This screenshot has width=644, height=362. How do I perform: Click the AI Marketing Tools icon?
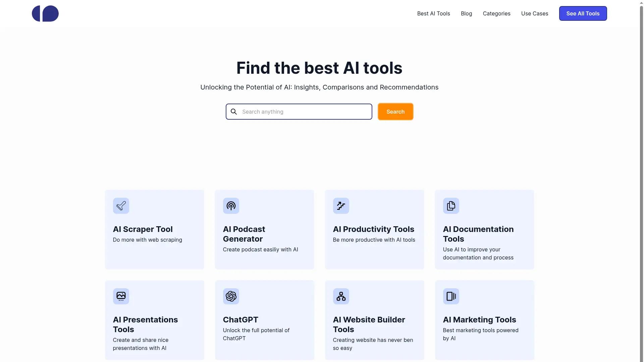pyautogui.click(x=451, y=296)
